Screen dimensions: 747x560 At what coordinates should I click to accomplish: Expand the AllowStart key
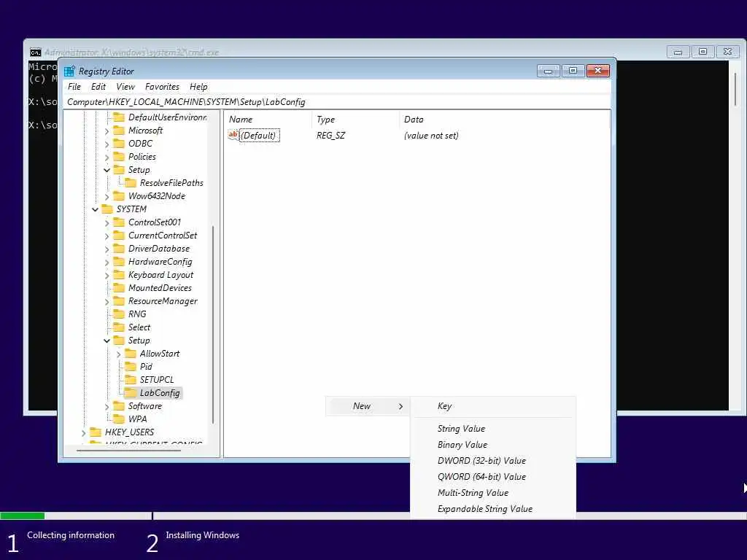(x=119, y=354)
